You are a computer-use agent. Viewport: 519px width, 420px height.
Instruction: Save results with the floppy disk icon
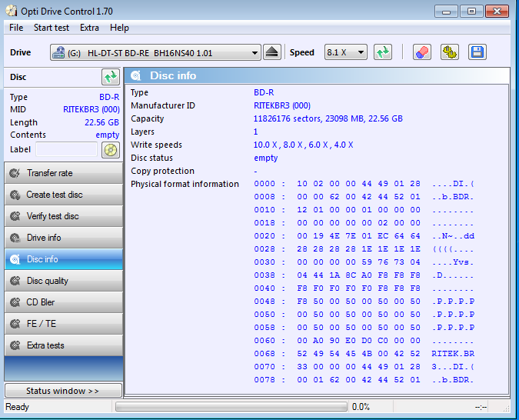(x=477, y=52)
